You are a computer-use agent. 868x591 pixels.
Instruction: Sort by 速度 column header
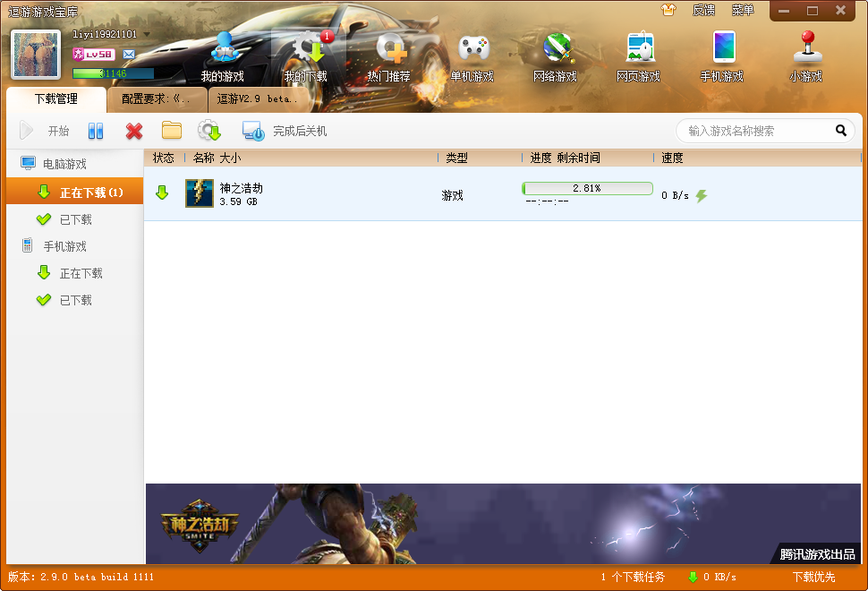(x=757, y=158)
